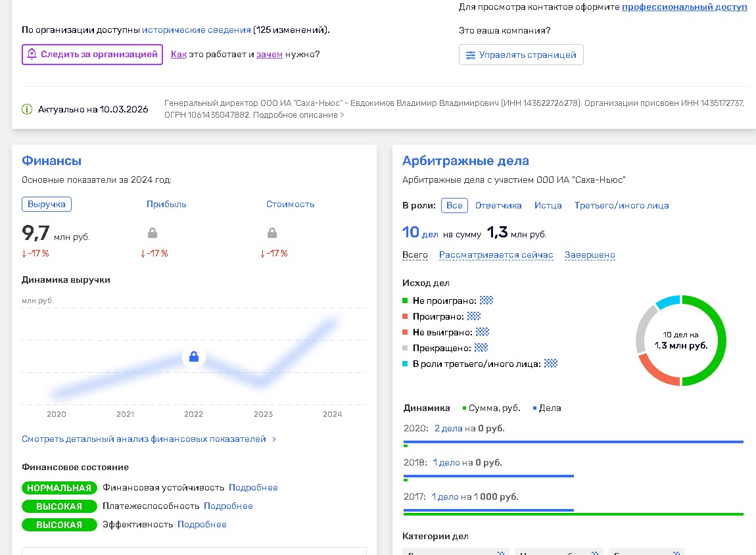Click the bell icon in Следить за организацией
Screen dimensions: 756x555
tap(32, 55)
